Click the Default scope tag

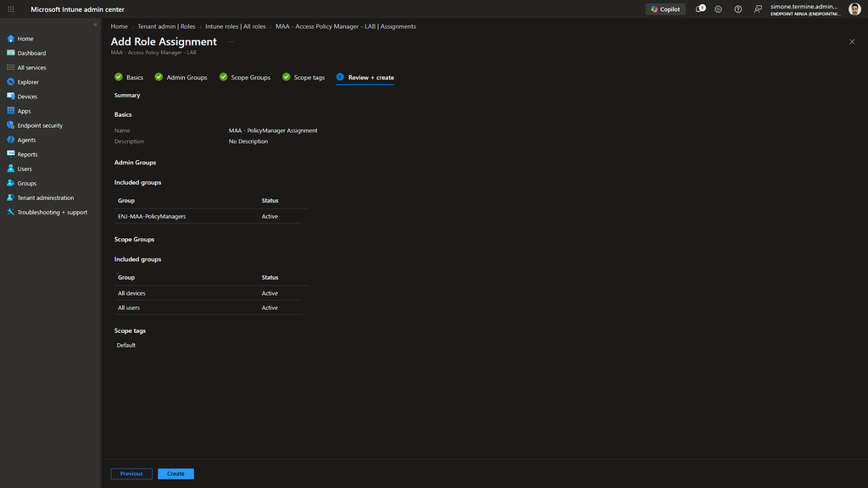125,346
